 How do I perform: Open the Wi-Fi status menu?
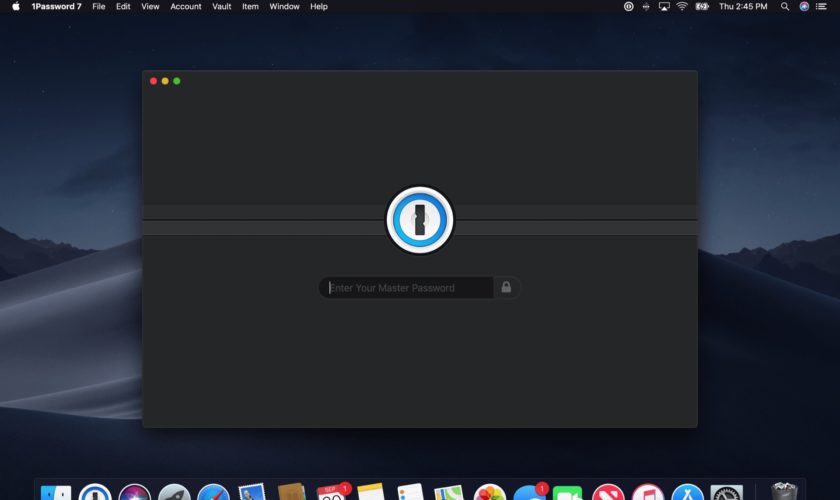coord(682,6)
